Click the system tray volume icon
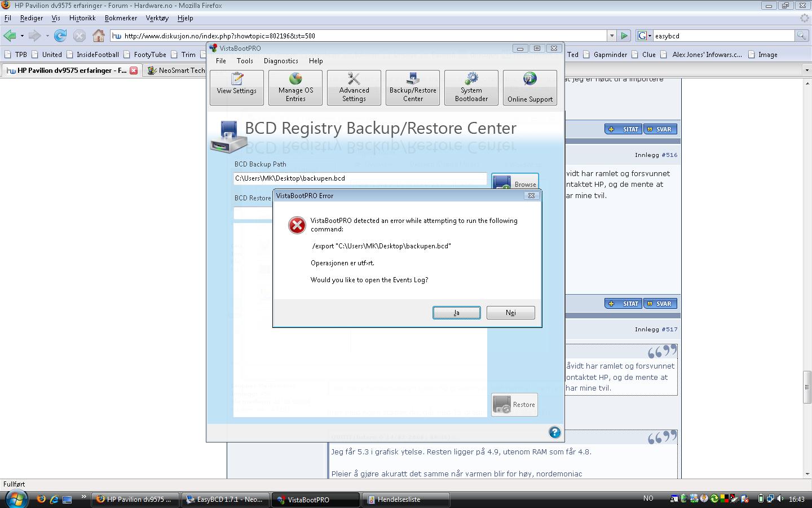Screen dimensions: 812x508 780,499
